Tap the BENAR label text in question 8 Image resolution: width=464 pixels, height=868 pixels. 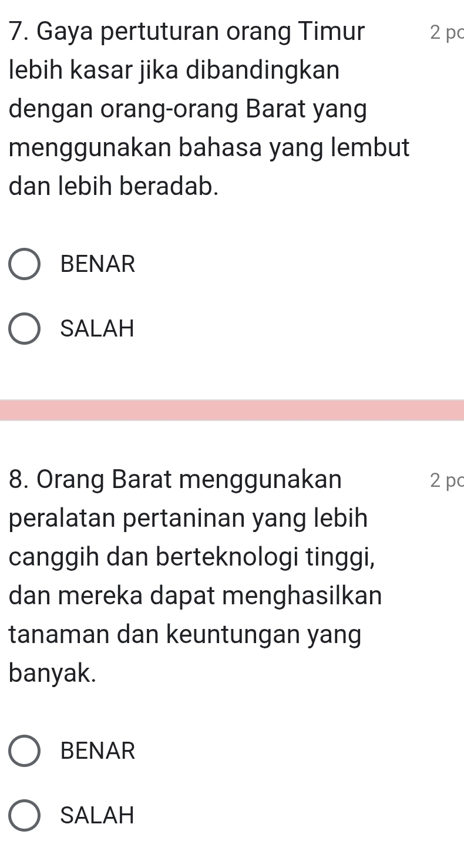[x=97, y=751]
